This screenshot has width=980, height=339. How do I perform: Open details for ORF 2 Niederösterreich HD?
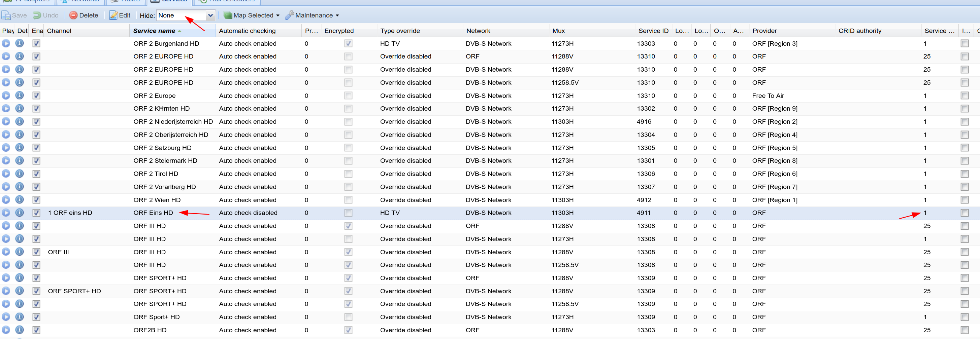[x=20, y=122]
